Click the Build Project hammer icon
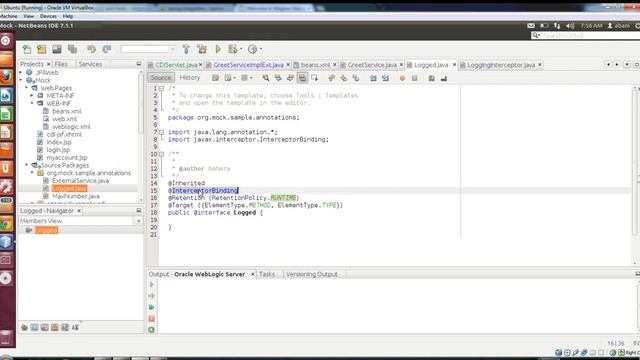This screenshot has height=360, width=640. pos(186,49)
